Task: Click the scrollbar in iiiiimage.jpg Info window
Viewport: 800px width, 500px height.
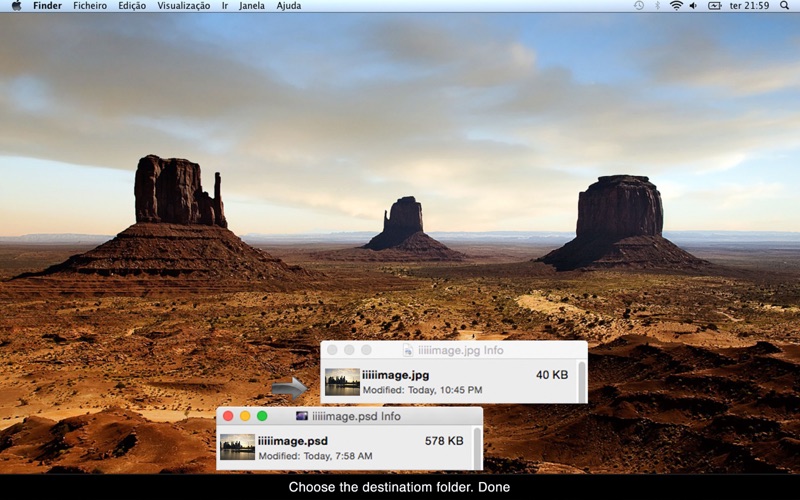Action: (x=581, y=382)
